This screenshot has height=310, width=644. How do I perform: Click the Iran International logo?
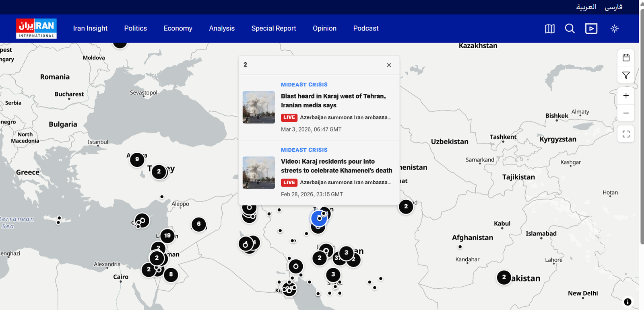point(36,29)
